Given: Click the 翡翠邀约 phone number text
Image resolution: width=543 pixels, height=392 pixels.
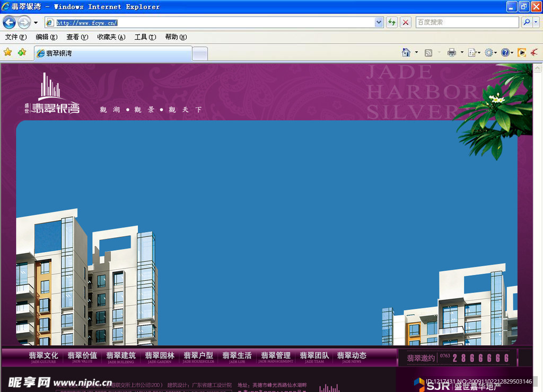Looking at the screenshot, I should (458, 358).
